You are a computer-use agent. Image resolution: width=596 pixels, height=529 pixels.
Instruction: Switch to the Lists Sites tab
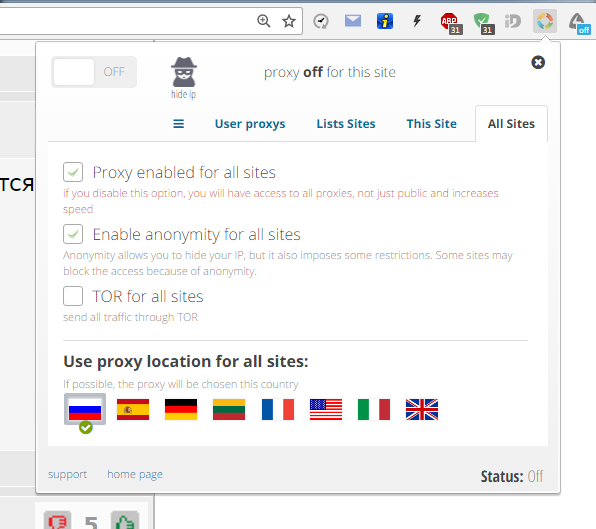(346, 124)
